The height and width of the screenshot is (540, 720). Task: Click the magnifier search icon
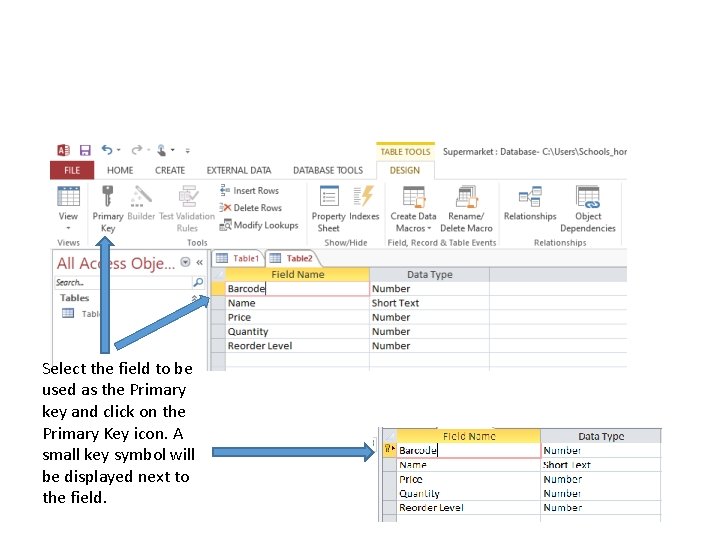click(x=198, y=282)
